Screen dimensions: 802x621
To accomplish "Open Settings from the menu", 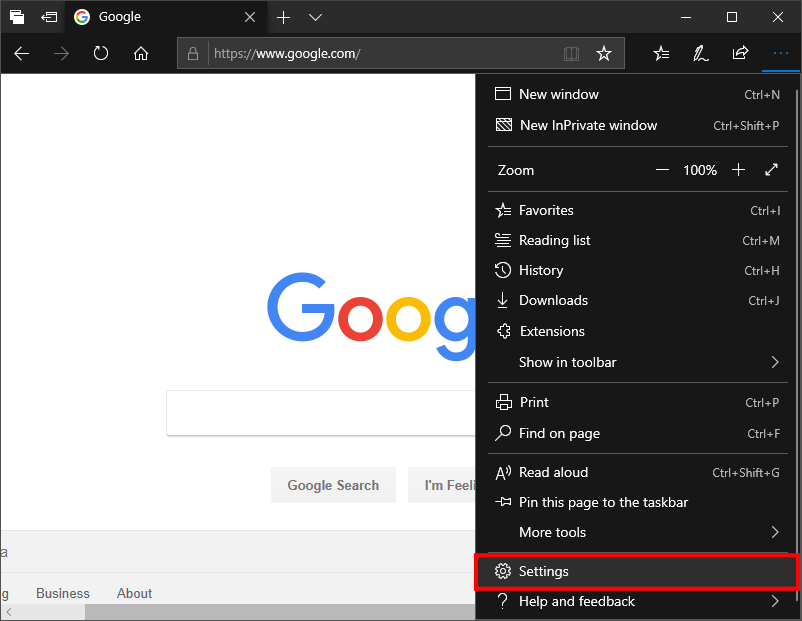I will point(636,571).
